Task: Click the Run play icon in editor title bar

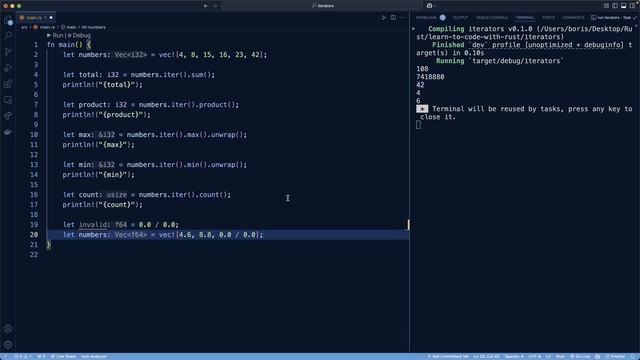Action: point(384,18)
